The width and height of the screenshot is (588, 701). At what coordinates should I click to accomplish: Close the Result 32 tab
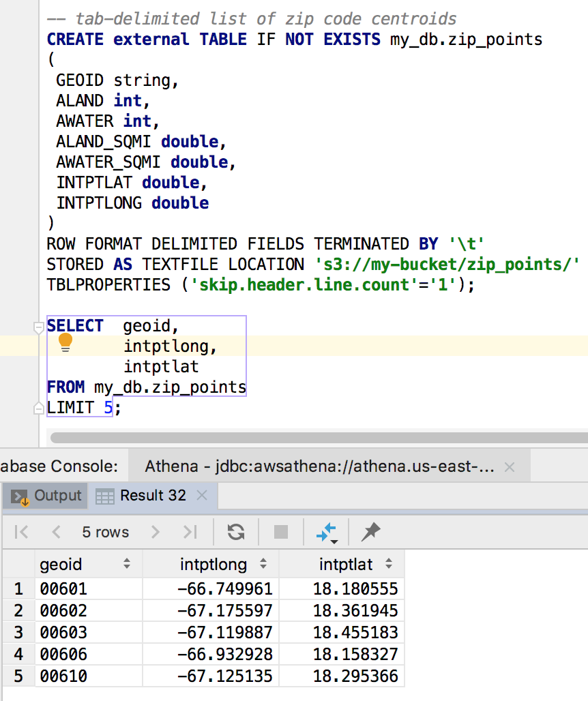tap(202, 495)
